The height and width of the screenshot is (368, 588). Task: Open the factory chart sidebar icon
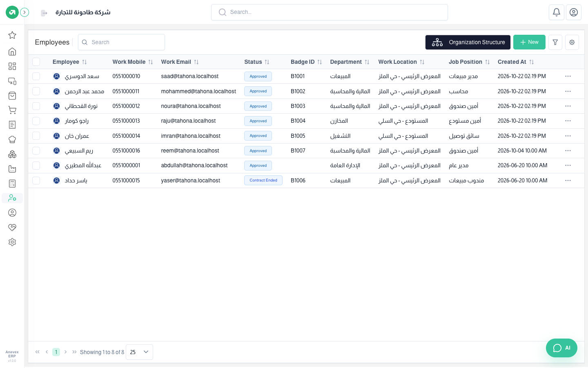pyautogui.click(x=12, y=169)
